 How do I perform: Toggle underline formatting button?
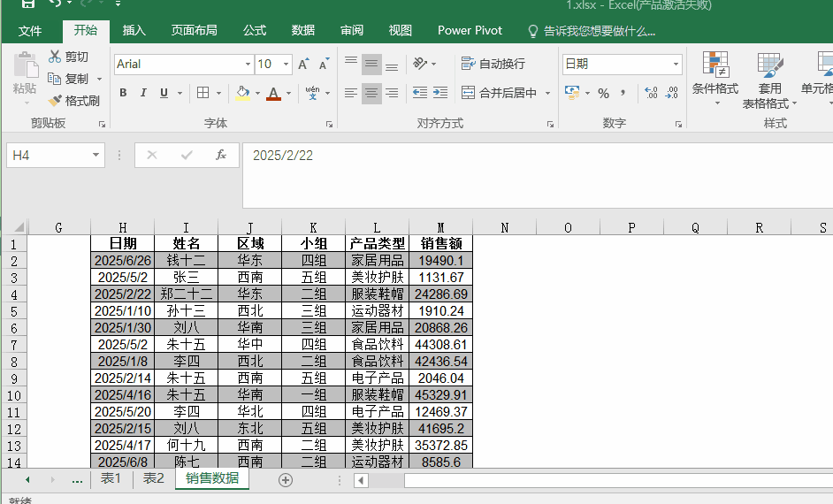pos(164,93)
